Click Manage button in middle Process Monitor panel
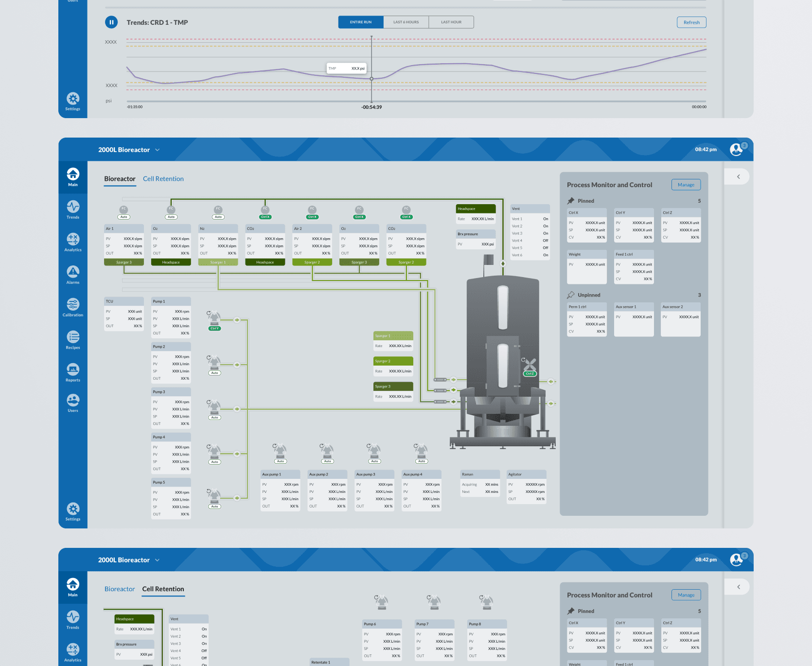Screen dimensions: 812x666 [x=686, y=185]
